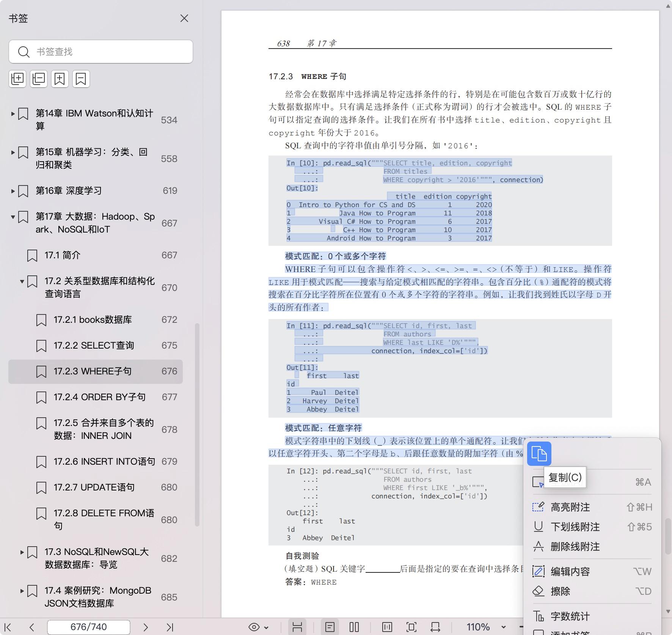The width and height of the screenshot is (672, 635).
Task: Click the 书签查找 search field
Action: (106, 52)
